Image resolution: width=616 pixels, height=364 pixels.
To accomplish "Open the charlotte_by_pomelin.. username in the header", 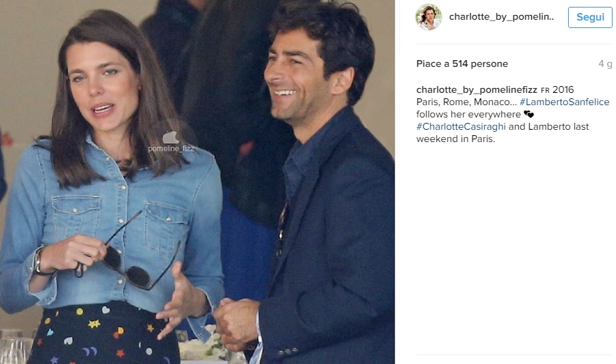I will tap(501, 16).
